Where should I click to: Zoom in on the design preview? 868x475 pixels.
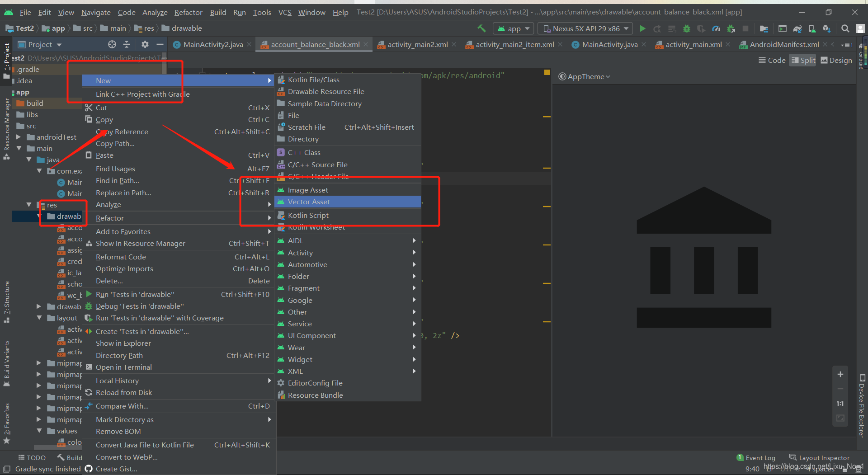[840, 374]
